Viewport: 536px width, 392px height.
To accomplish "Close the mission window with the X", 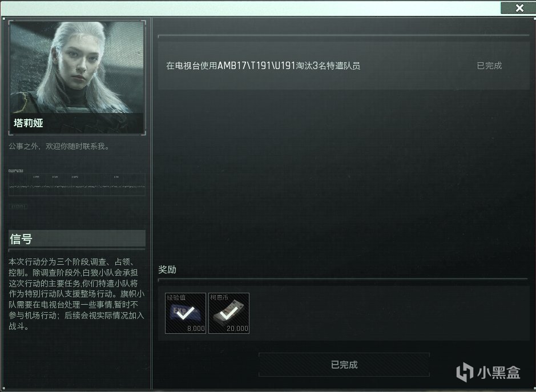I will pyautogui.click(x=519, y=8).
